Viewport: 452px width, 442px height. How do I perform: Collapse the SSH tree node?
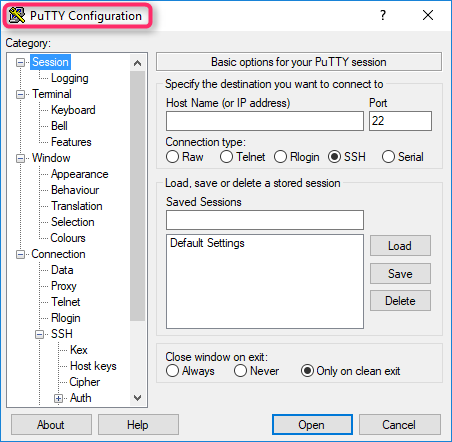pos(40,334)
